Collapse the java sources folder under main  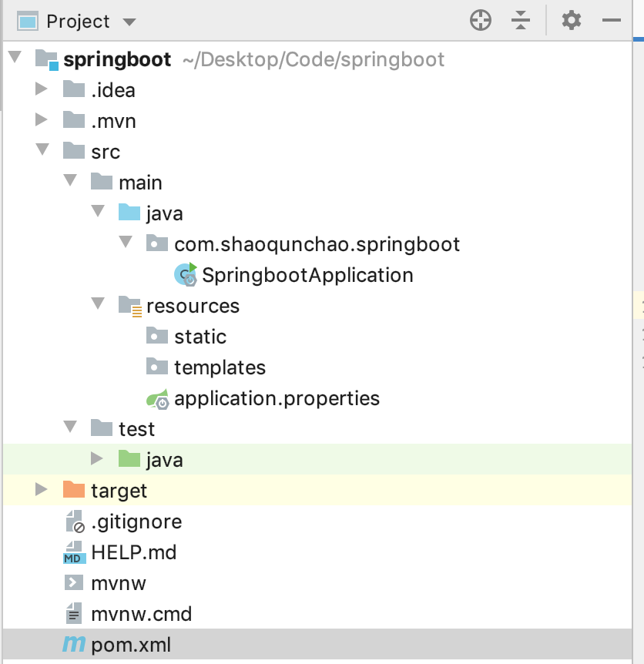click(x=99, y=211)
